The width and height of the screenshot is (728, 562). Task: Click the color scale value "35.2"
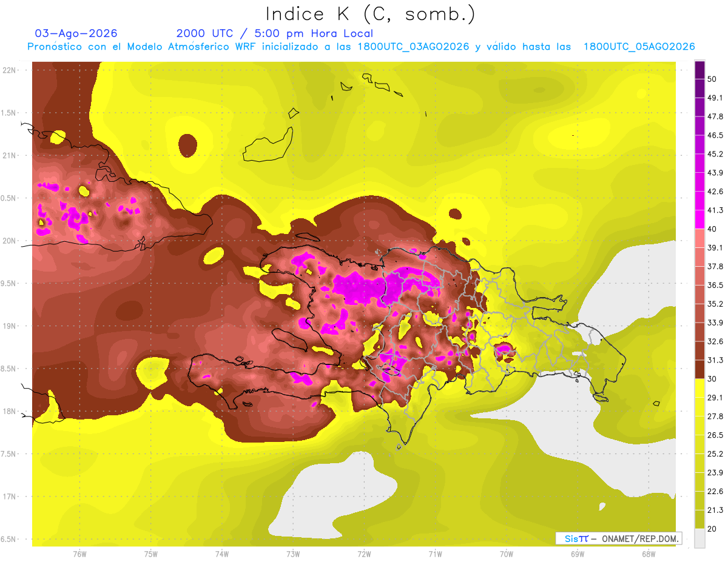[x=715, y=304]
